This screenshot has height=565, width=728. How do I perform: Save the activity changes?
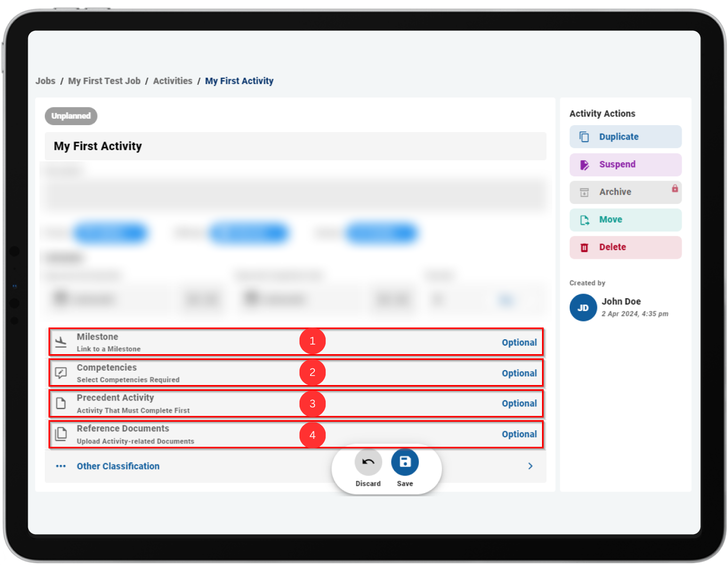click(405, 462)
